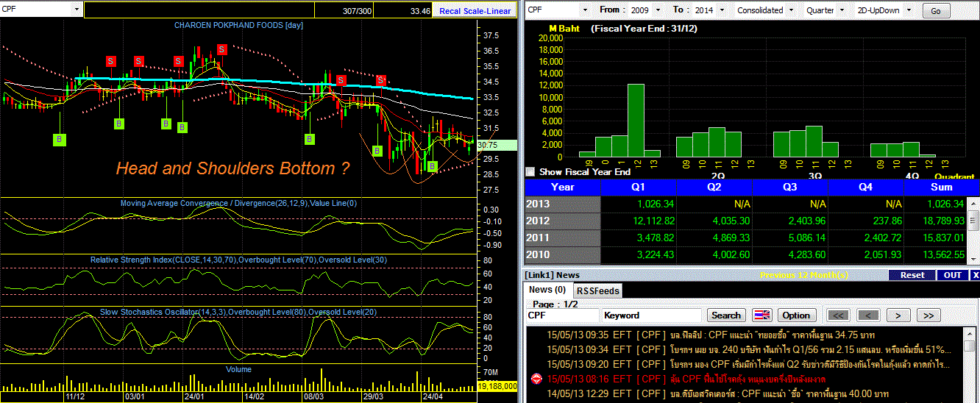The height and width of the screenshot is (403, 980).
Task: Click the Go button
Action: coord(936,11)
